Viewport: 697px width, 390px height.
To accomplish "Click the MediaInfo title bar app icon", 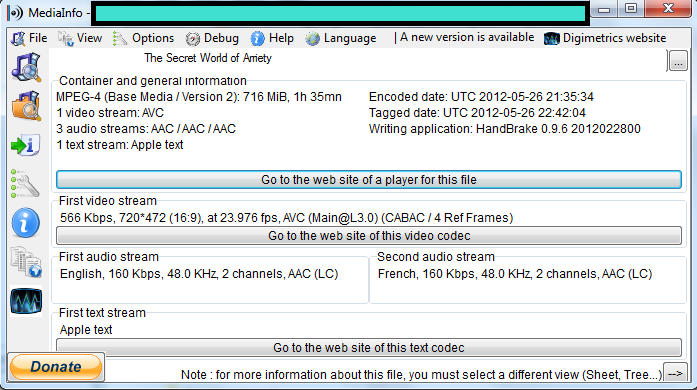I will coord(16,12).
